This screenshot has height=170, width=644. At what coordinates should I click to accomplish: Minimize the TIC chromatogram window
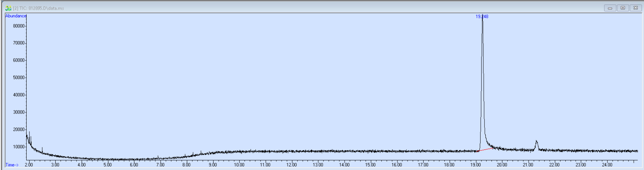[610, 8]
